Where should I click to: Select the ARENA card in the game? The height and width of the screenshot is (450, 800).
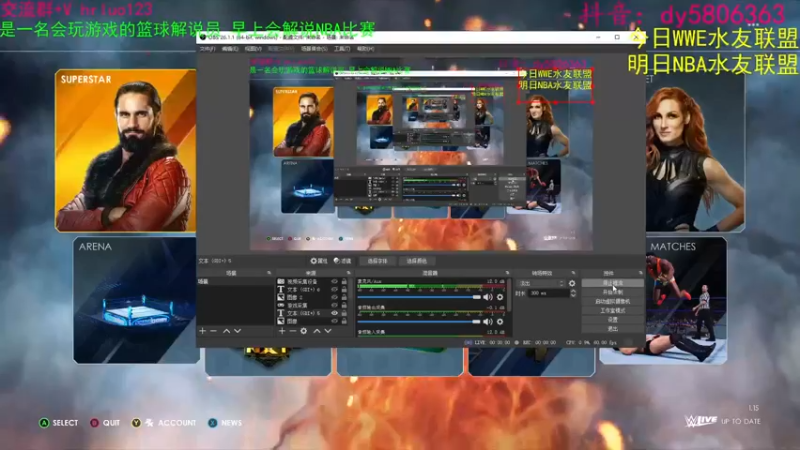coord(136,300)
